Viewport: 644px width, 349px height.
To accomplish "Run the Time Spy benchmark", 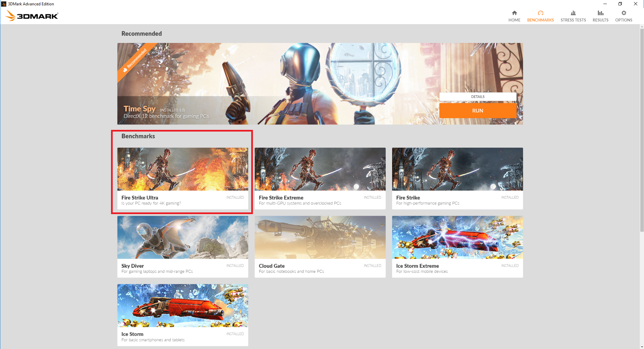I will click(478, 111).
